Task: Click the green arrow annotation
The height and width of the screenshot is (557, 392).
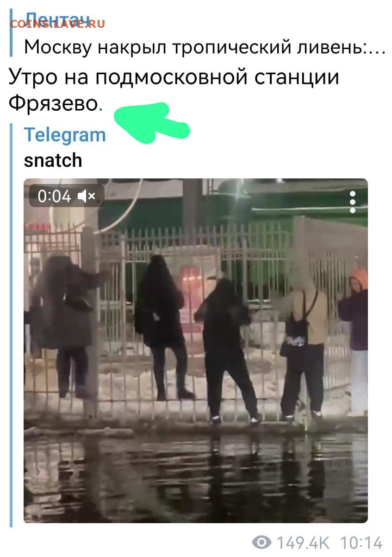Action: (x=152, y=122)
